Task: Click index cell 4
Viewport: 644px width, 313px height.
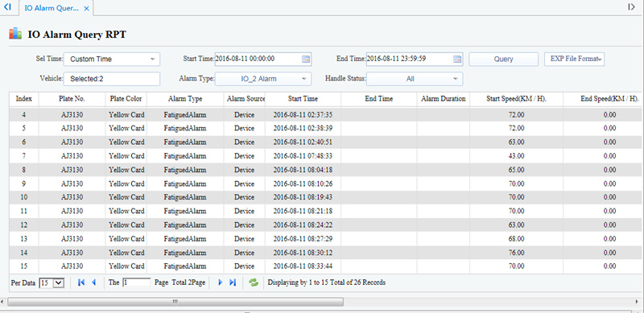Action: [x=24, y=114]
